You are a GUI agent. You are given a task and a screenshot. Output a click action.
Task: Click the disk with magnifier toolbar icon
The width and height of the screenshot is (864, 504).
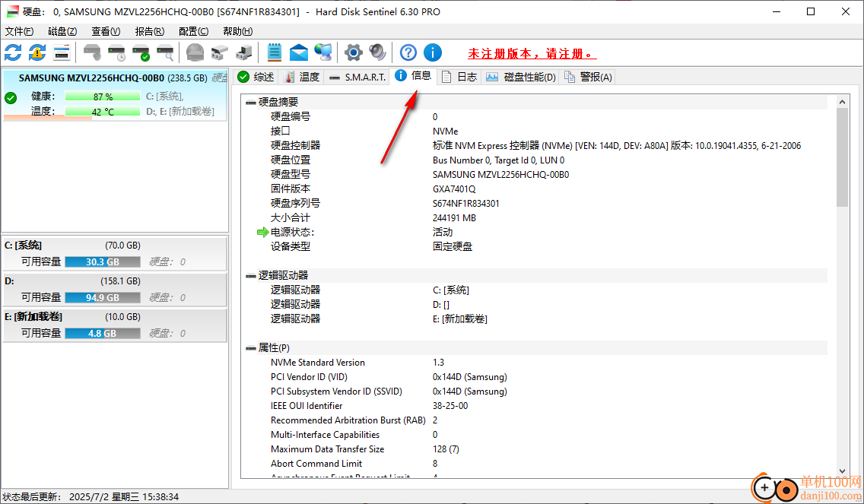click(165, 53)
